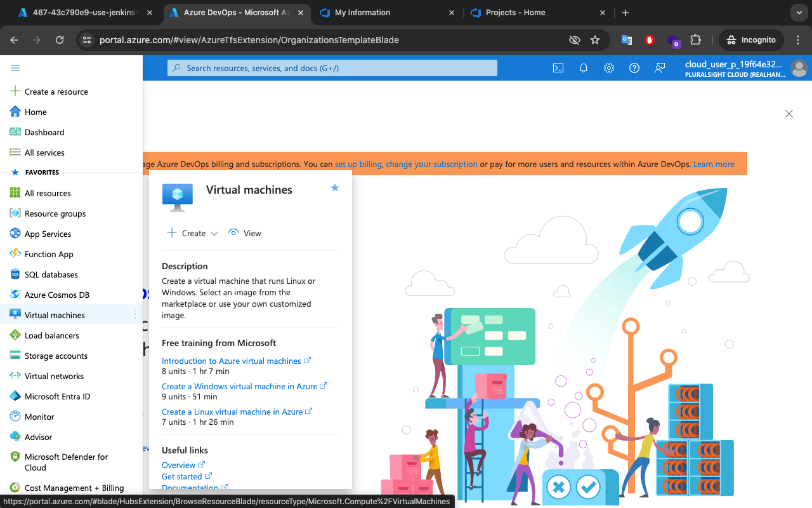
Task: Click the Home house icon
Action: 15,112
